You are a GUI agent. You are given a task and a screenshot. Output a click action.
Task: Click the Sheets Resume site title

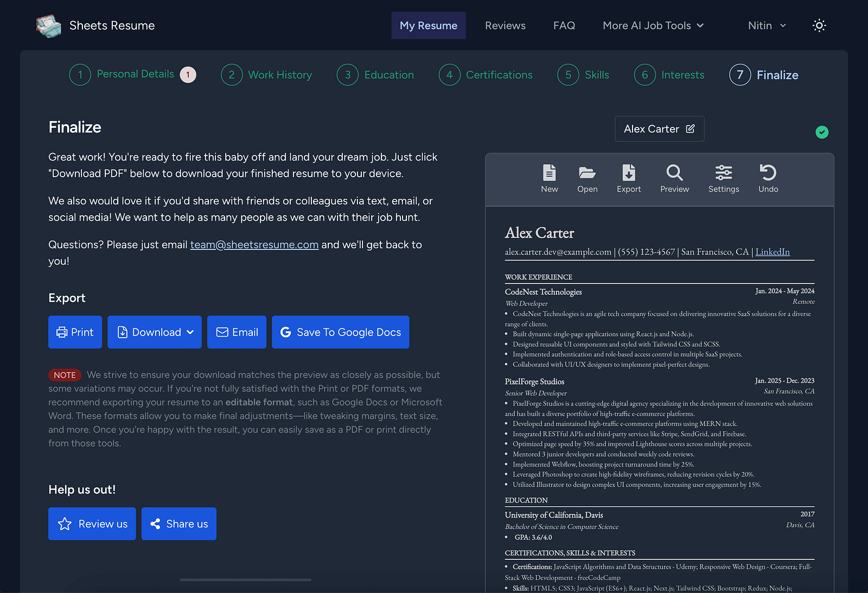(112, 25)
